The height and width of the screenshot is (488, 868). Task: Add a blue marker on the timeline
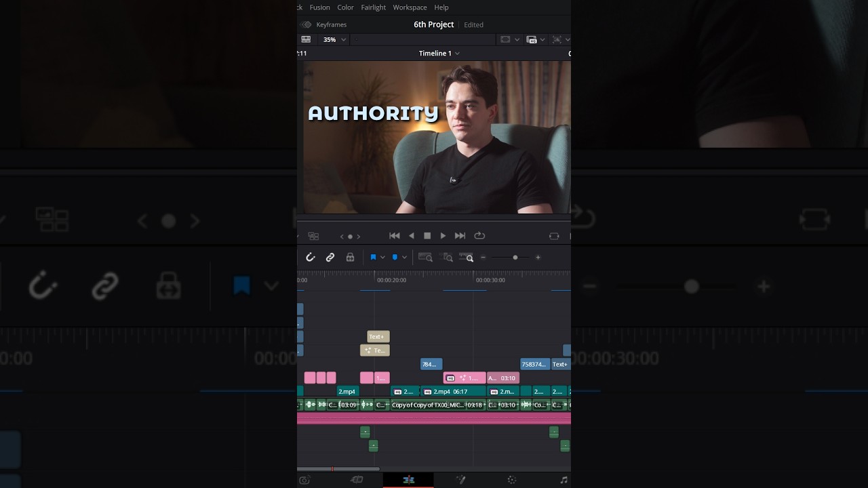tap(395, 258)
